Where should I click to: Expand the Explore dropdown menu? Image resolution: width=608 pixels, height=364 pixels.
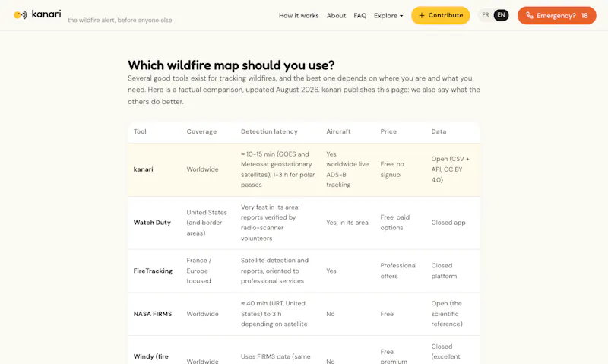388,15
